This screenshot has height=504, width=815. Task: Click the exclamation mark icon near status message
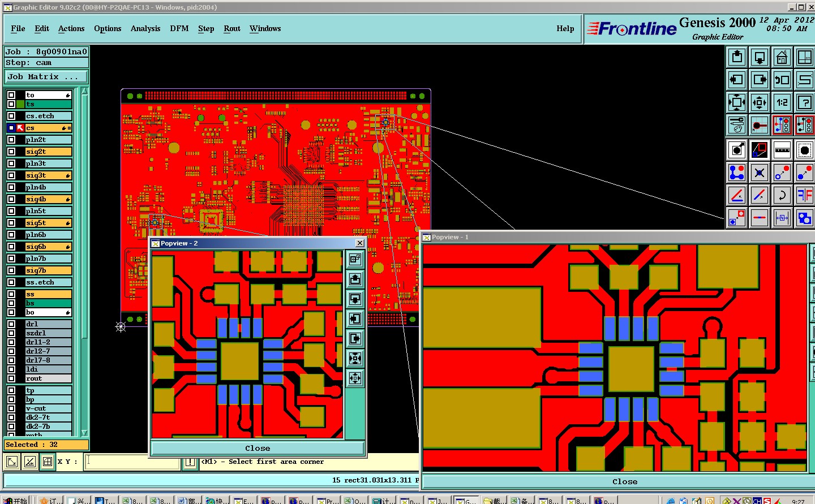click(190, 462)
